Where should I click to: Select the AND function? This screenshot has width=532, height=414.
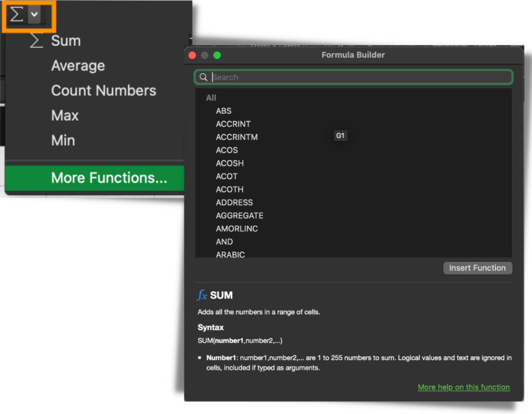(x=224, y=241)
